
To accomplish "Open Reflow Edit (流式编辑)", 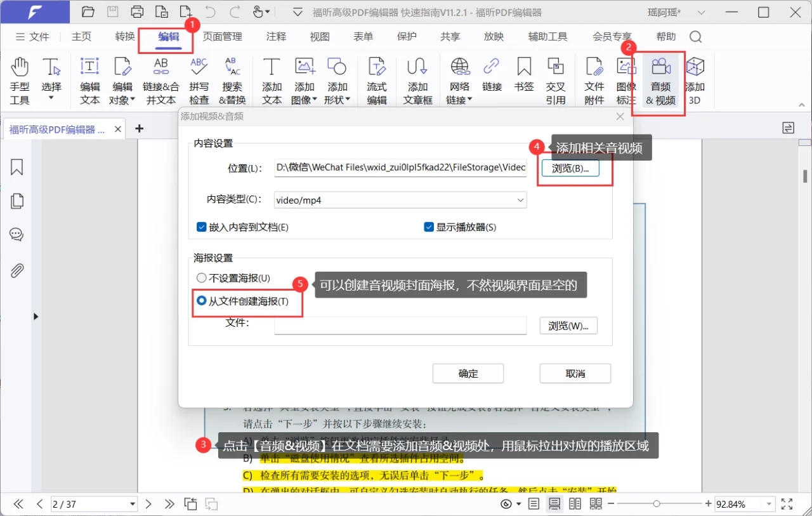I will (377, 81).
